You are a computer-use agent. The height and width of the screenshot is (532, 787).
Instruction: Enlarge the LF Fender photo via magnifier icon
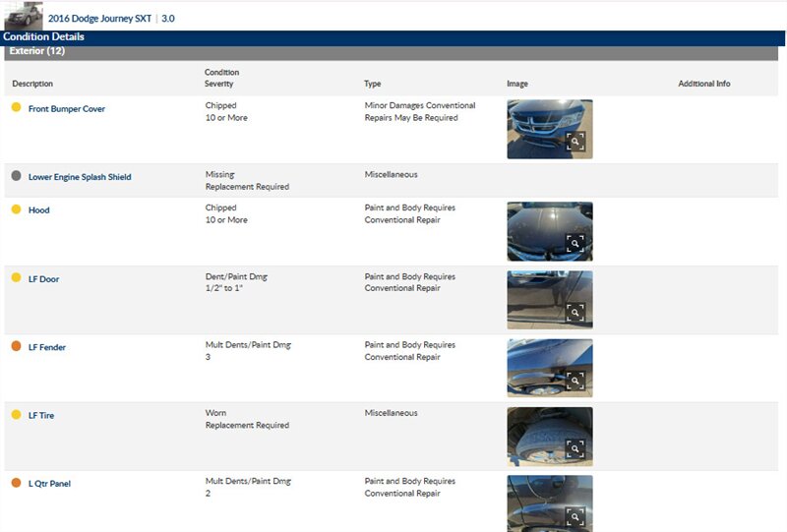pyautogui.click(x=575, y=381)
